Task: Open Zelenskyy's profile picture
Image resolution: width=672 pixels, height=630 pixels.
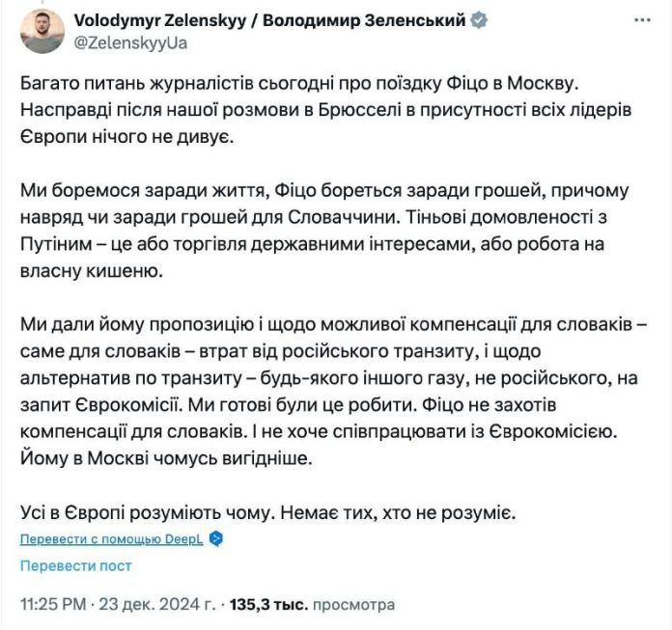Action: click(x=42, y=29)
